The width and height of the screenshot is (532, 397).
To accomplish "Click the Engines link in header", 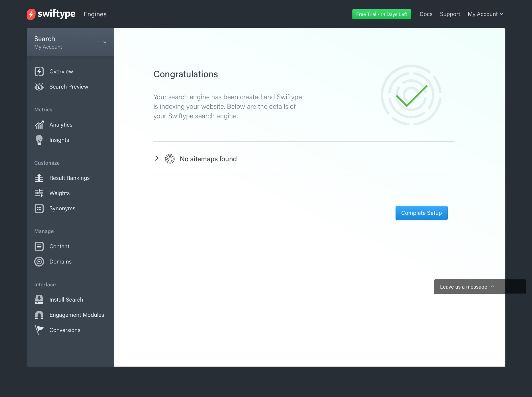I will point(95,14).
